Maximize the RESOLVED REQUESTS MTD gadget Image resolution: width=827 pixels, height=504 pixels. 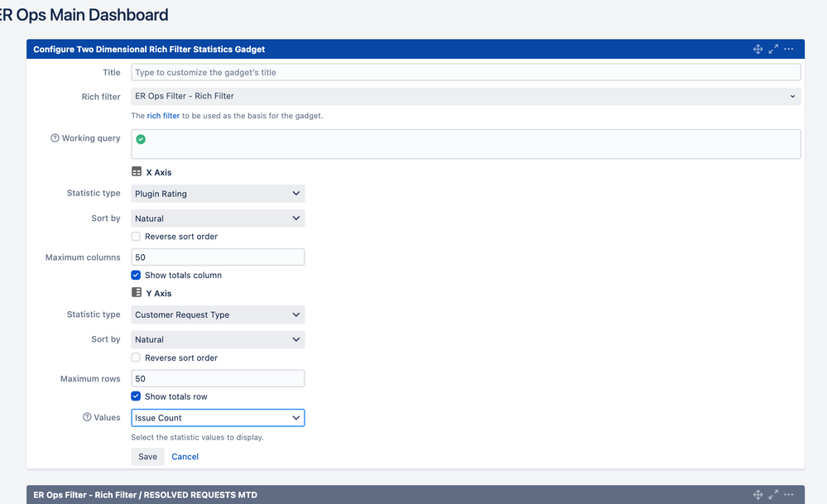pos(773,495)
